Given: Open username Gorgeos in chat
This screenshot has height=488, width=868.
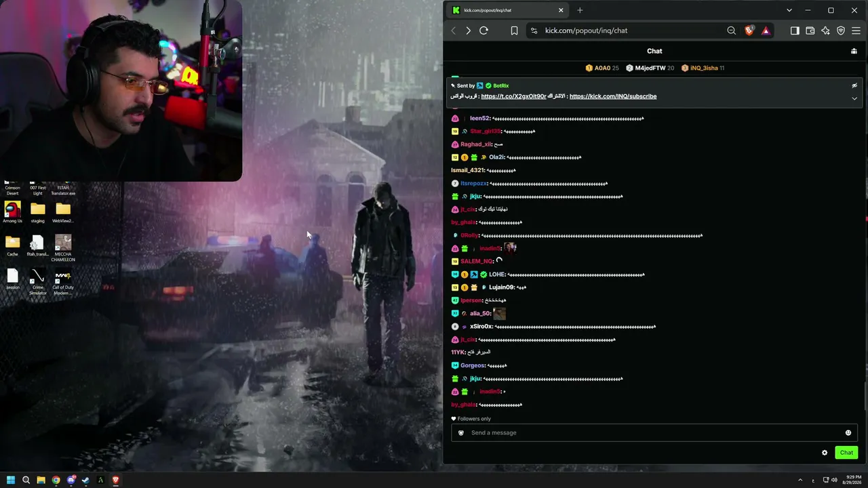Looking at the screenshot, I should tap(473, 366).
